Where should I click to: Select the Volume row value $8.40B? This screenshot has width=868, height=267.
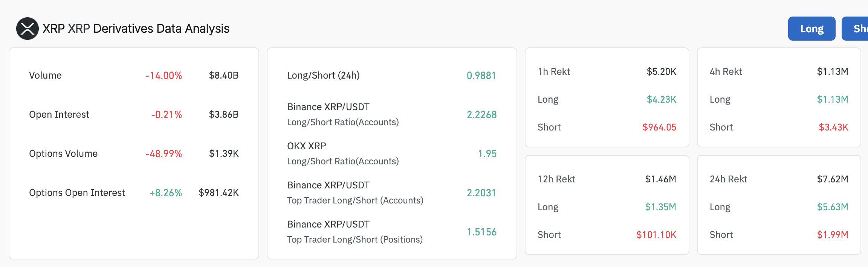coord(223,75)
